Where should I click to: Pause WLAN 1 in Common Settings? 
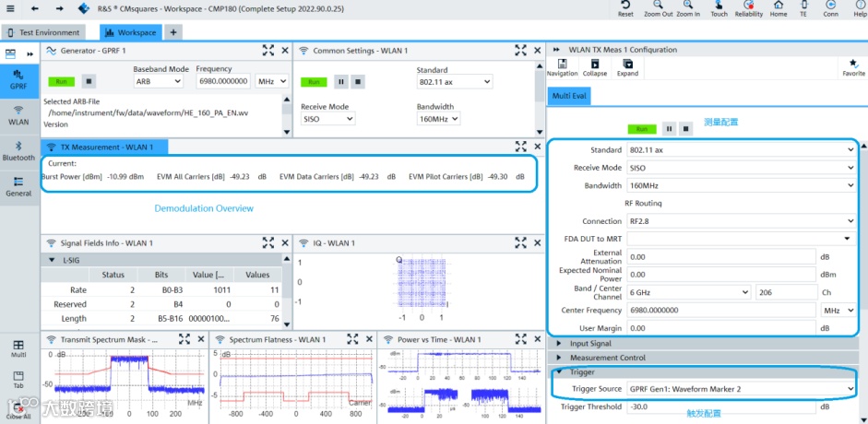coord(341,82)
